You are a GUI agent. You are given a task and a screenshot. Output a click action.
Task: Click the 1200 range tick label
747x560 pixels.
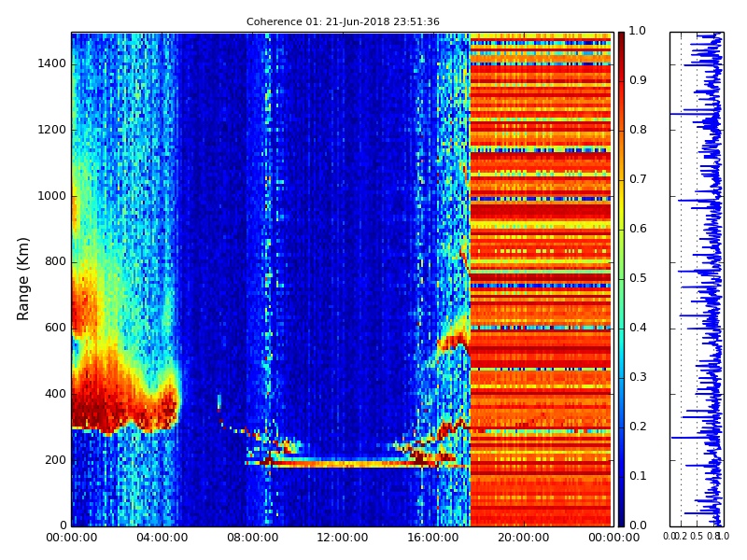pyautogui.click(x=52, y=130)
